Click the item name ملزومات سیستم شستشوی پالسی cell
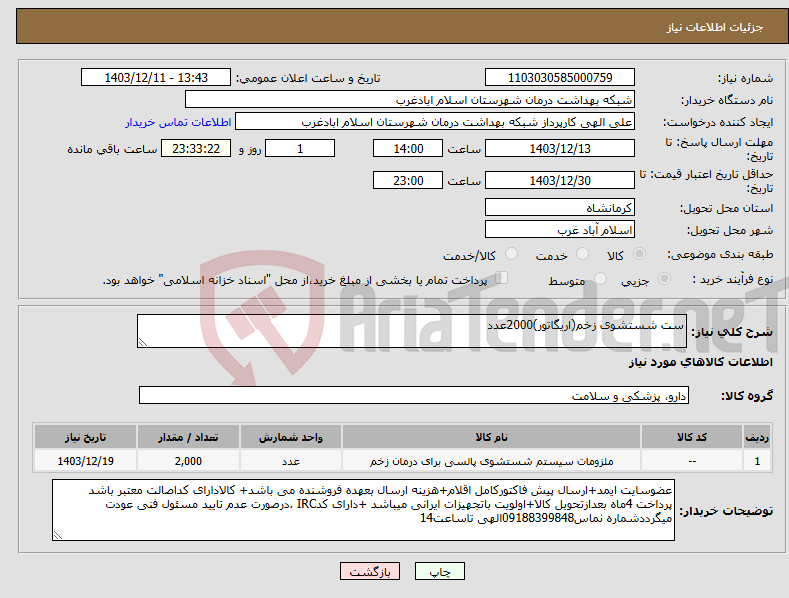This screenshot has width=789, height=598. click(x=491, y=461)
